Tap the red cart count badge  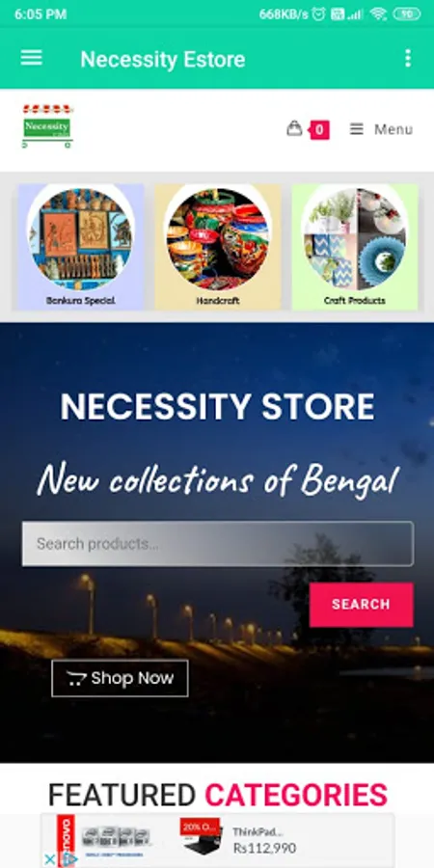tap(319, 130)
